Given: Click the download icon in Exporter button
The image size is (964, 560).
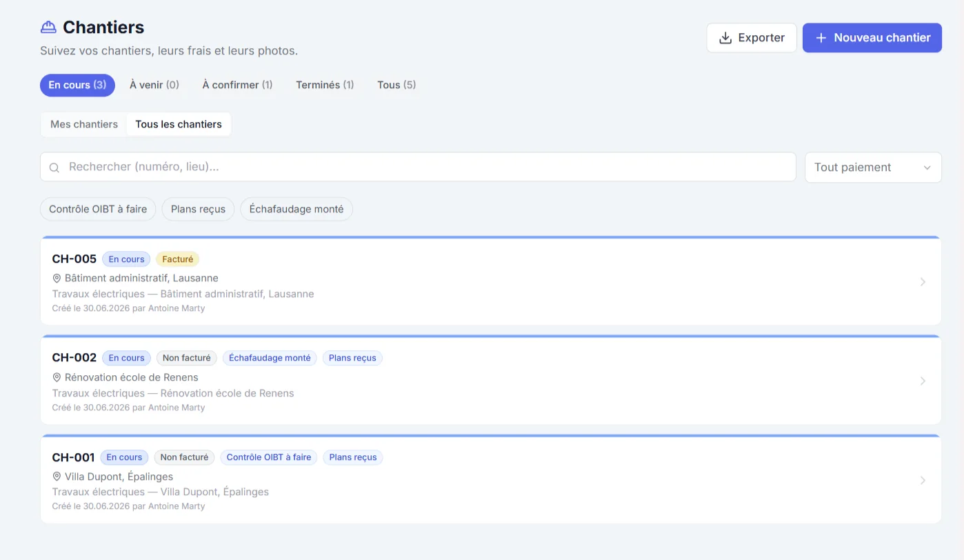Looking at the screenshot, I should pos(725,38).
